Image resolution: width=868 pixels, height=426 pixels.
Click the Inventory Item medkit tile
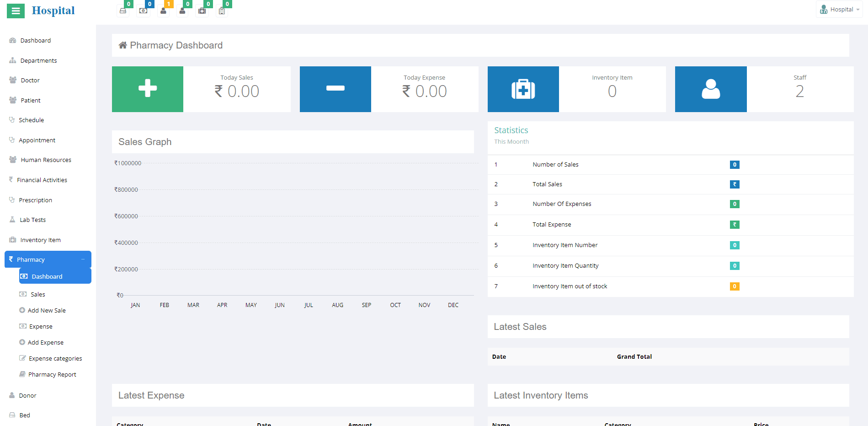523,89
